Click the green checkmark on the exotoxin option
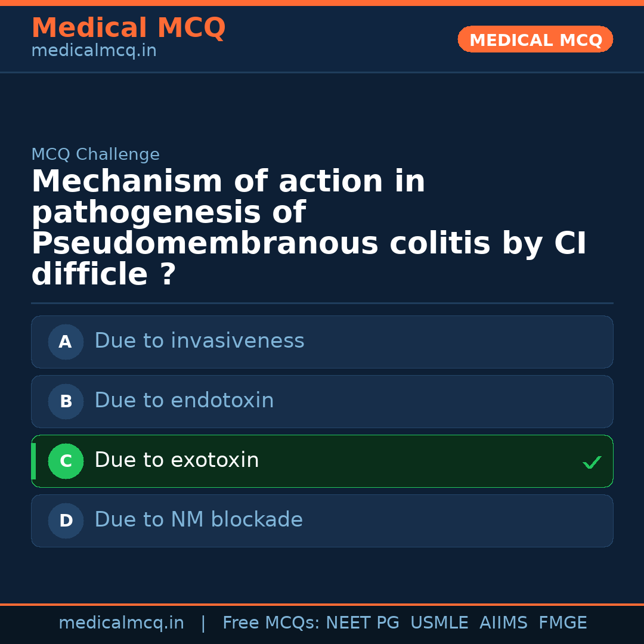Screen dimensions: 644x644 592,462
